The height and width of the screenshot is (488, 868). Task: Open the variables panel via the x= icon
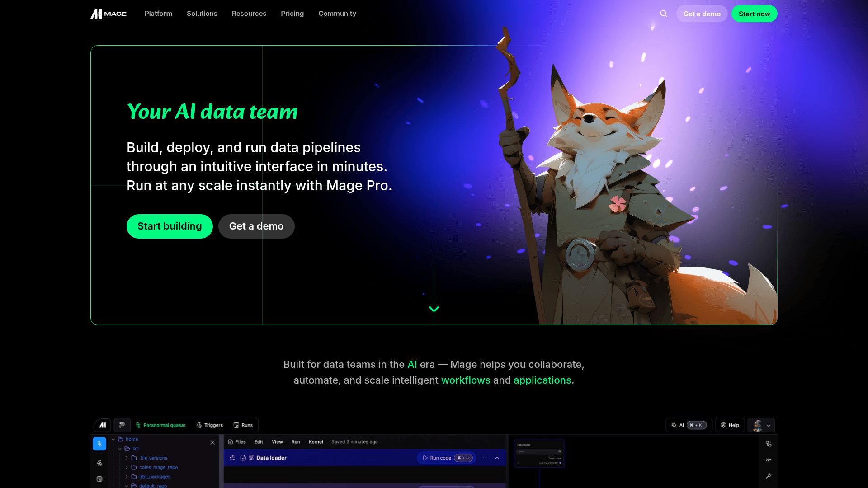(769, 459)
